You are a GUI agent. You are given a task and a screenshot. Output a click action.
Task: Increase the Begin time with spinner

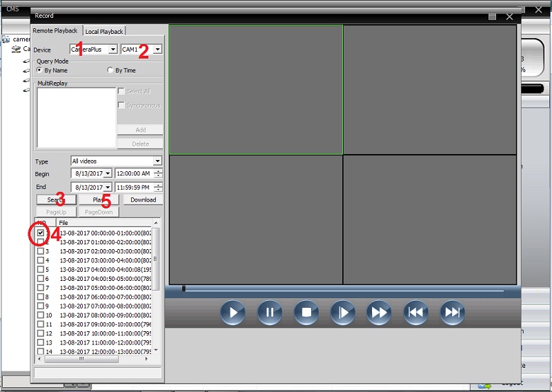pyautogui.click(x=159, y=171)
